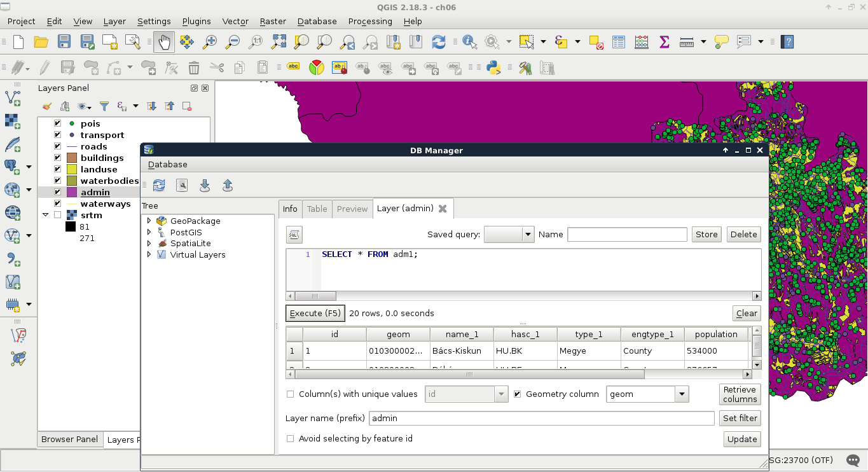Open the Saved query dropdown

(528, 235)
